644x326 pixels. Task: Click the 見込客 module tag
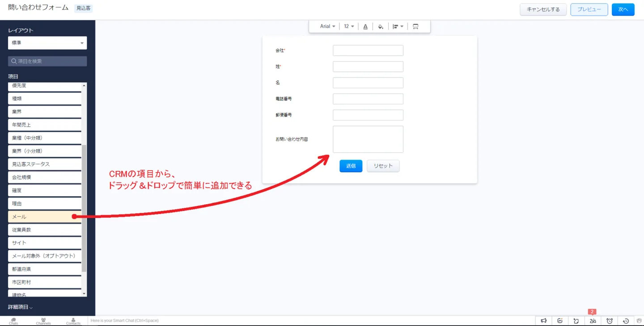click(83, 8)
